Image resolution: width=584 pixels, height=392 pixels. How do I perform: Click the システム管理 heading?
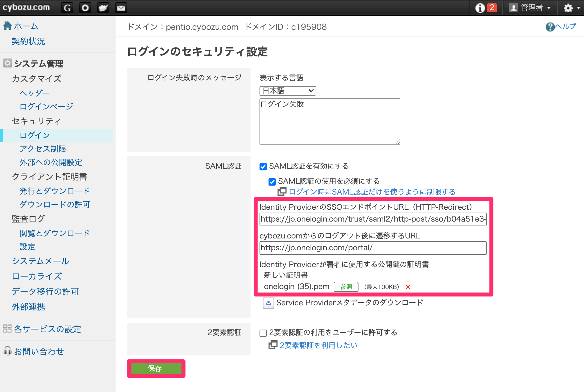[x=39, y=64]
